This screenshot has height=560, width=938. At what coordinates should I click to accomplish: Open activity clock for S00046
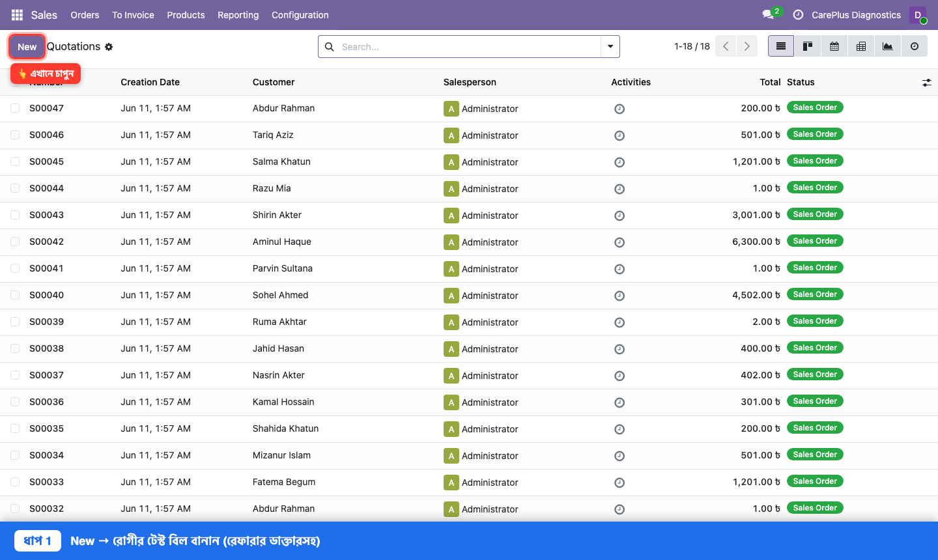[x=619, y=135]
